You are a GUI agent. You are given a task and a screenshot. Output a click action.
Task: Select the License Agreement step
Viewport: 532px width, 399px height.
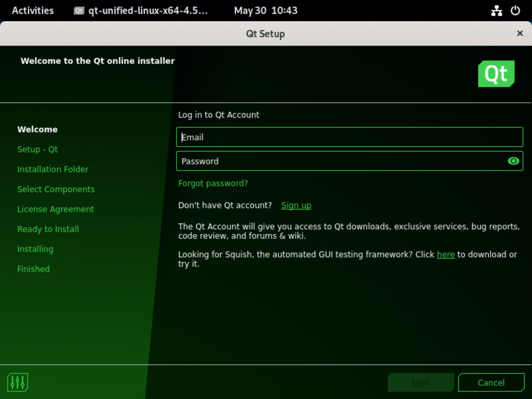tap(56, 209)
